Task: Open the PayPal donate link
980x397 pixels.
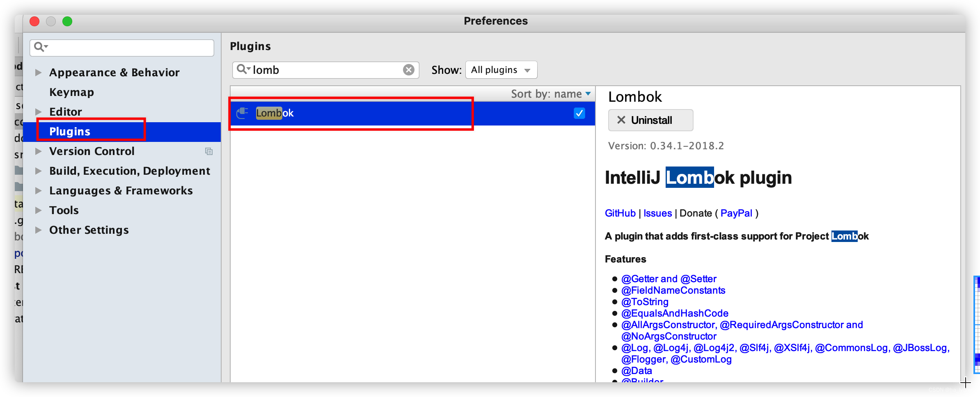Action: click(x=736, y=213)
